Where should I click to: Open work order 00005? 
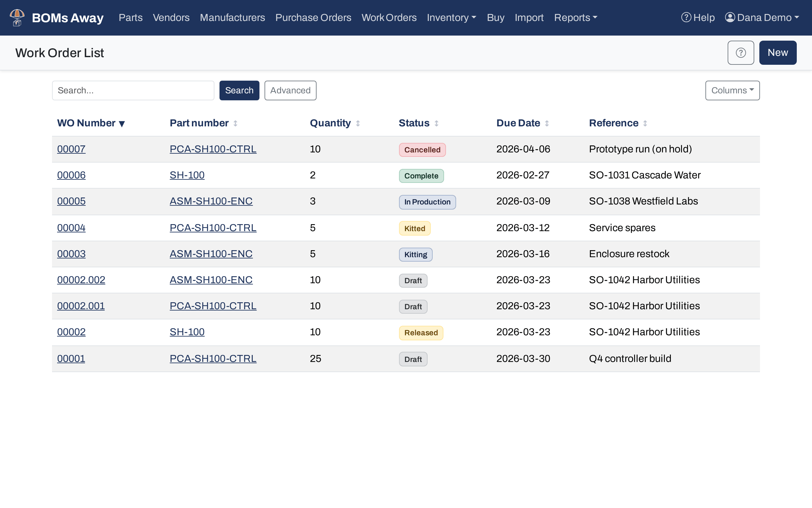coord(71,201)
